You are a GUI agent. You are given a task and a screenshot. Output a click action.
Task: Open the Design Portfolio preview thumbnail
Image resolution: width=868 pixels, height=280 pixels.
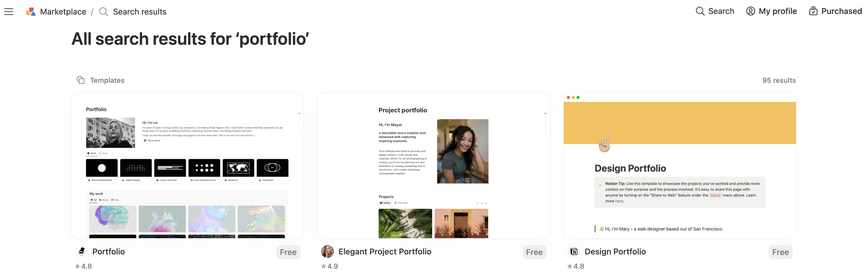680,166
